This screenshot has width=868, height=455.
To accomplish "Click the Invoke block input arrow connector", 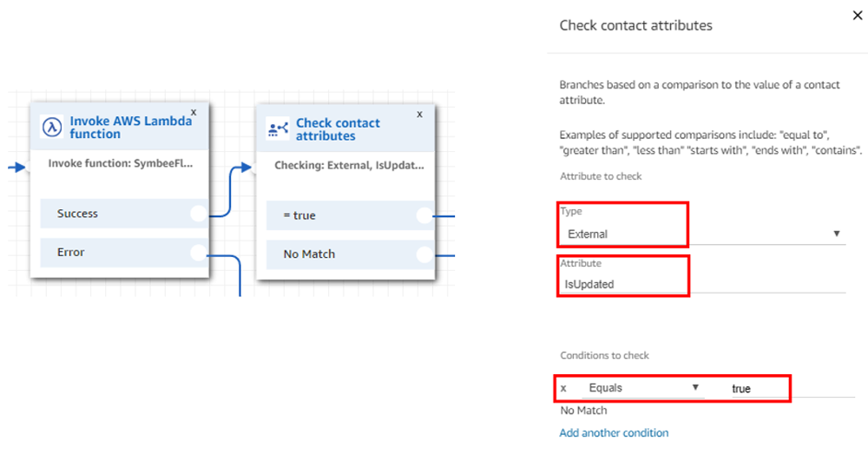I will point(17,168).
